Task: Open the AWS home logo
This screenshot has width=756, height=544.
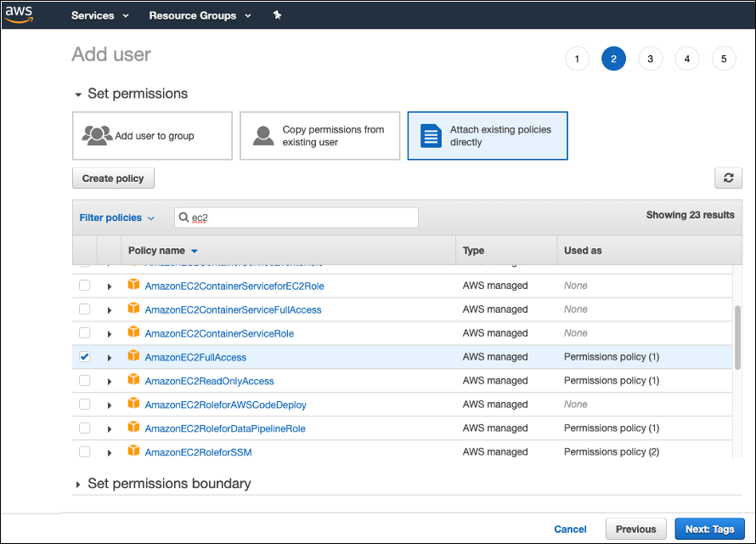Action: point(19,14)
